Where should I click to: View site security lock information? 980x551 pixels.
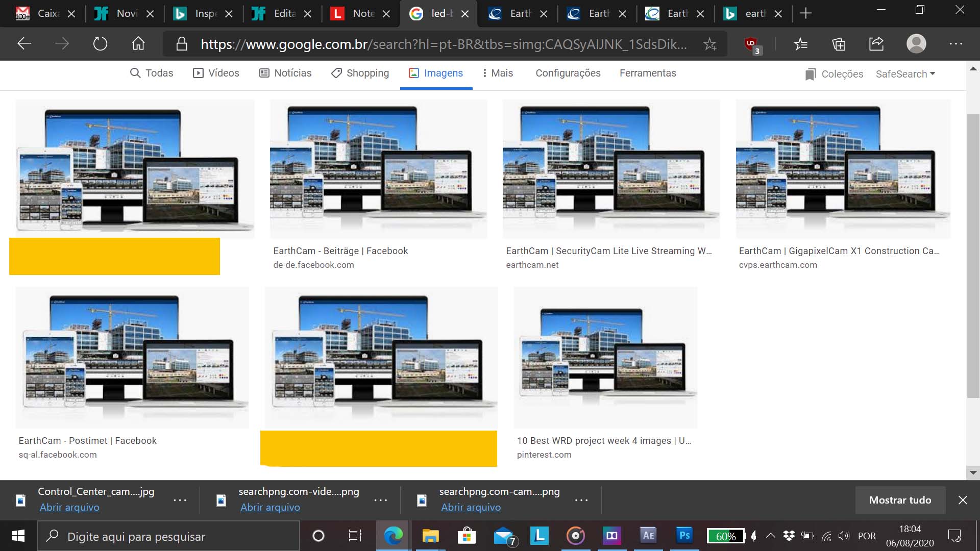182,44
